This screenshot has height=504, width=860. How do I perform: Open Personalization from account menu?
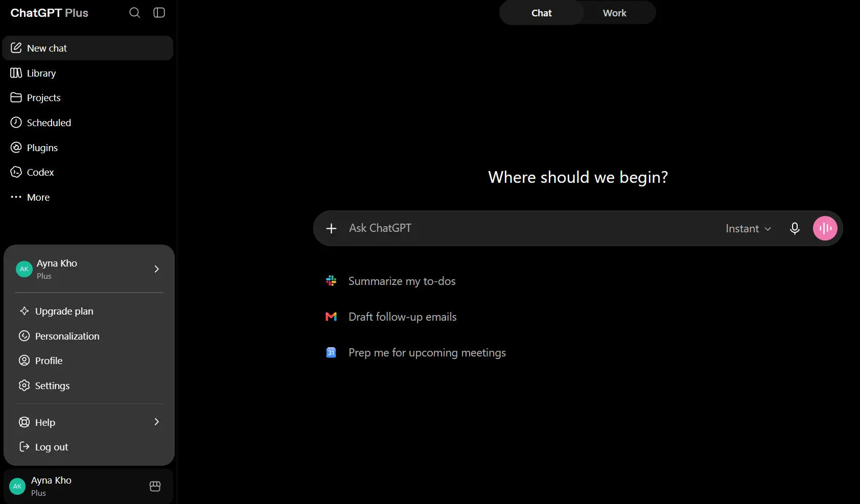89,336
